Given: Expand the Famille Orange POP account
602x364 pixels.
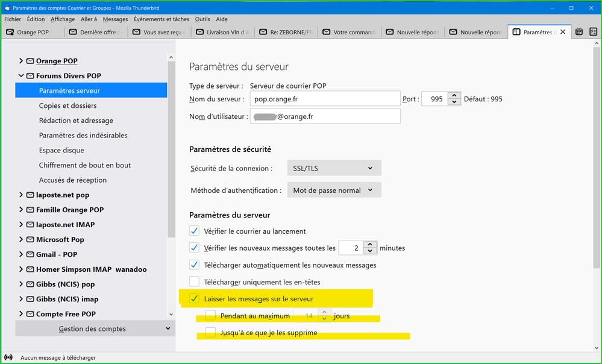Looking at the screenshot, I should click(x=21, y=210).
